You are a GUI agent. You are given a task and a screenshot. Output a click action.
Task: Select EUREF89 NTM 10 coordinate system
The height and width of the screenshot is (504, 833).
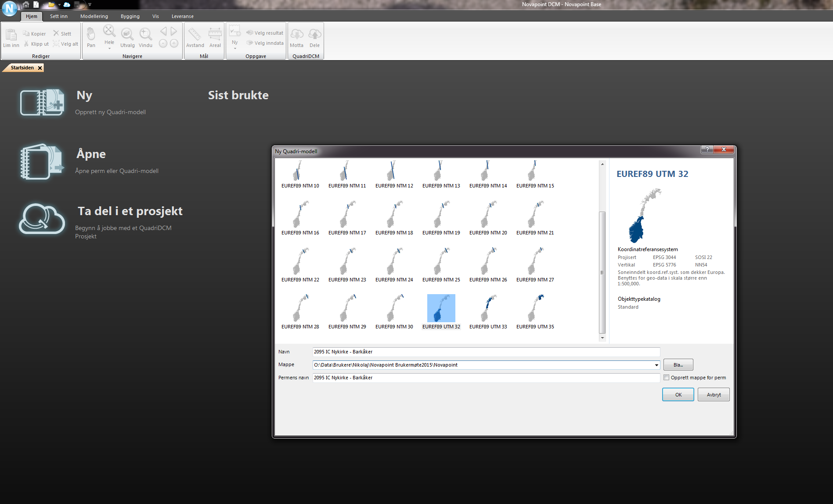[300, 174]
